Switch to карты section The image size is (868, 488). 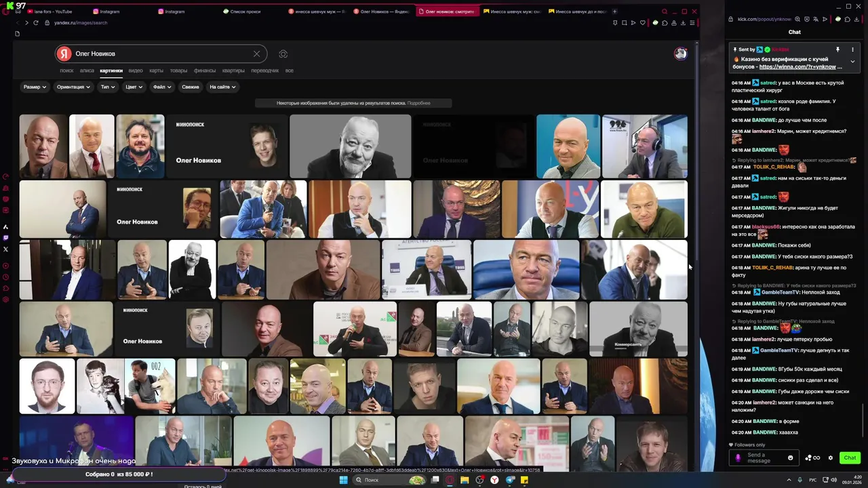point(156,70)
